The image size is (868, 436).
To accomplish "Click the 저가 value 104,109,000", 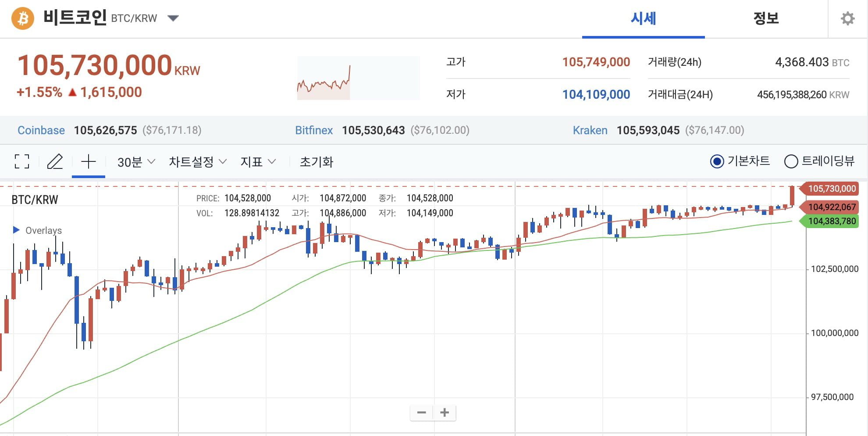I will click(596, 94).
